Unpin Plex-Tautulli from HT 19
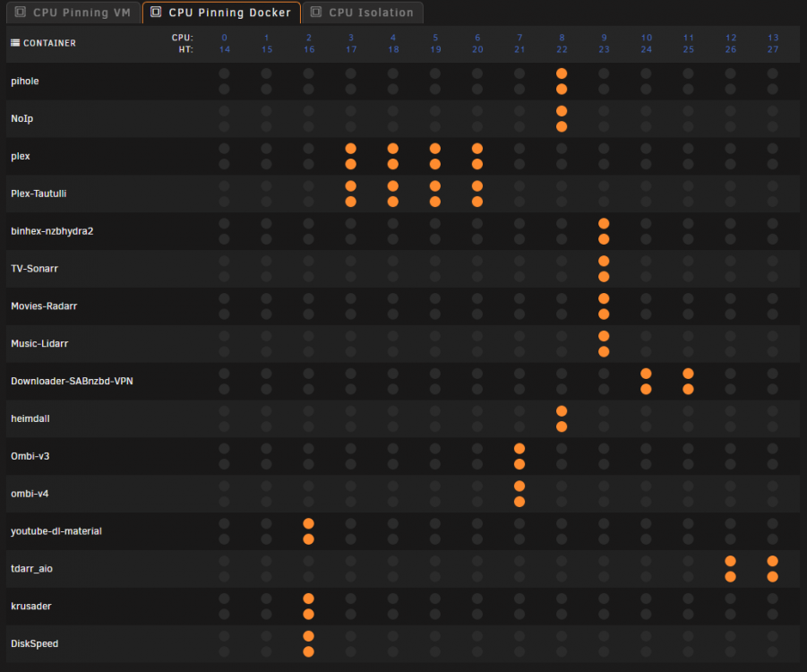The width and height of the screenshot is (807, 672). pyautogui.click(x=435, y=202)
